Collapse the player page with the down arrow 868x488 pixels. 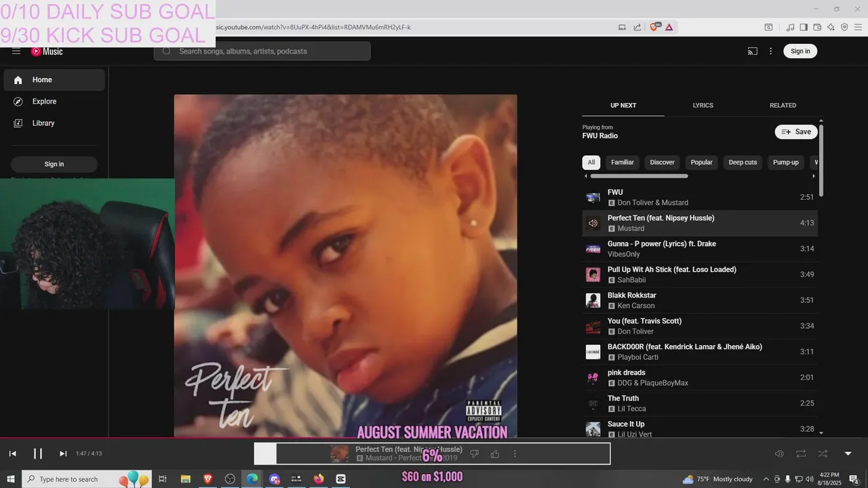pyautogui.click(x=848, y=453)
